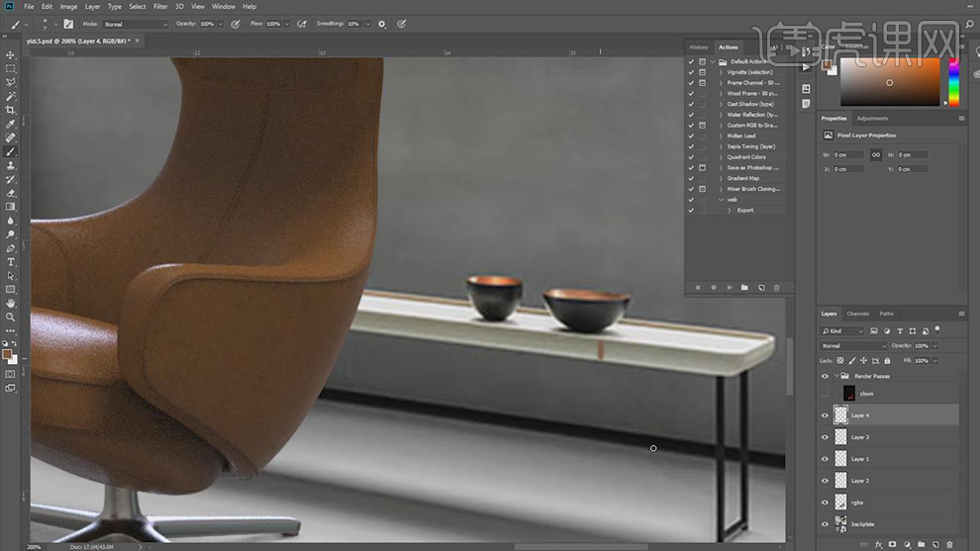Image resolution: width=980 pixels, height=551 pixels.
Task: Select the Zoom tool
Action: coord(11,317)
